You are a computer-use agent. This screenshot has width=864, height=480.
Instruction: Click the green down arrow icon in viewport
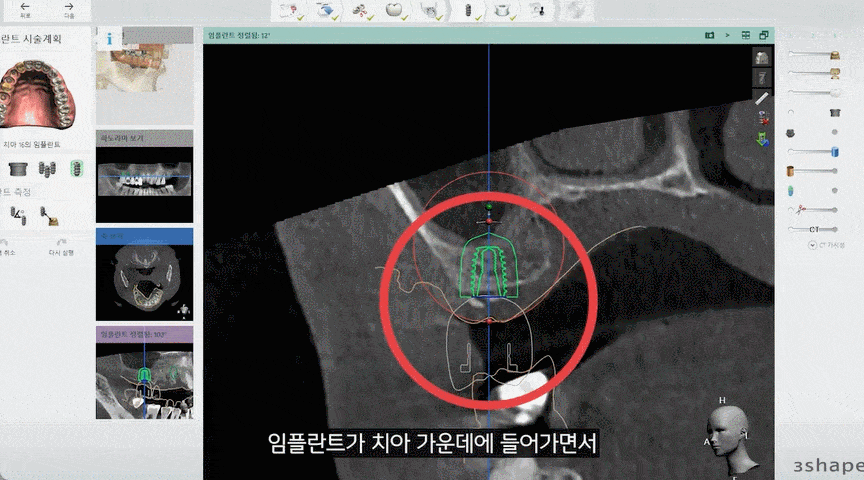coord(762,139)
